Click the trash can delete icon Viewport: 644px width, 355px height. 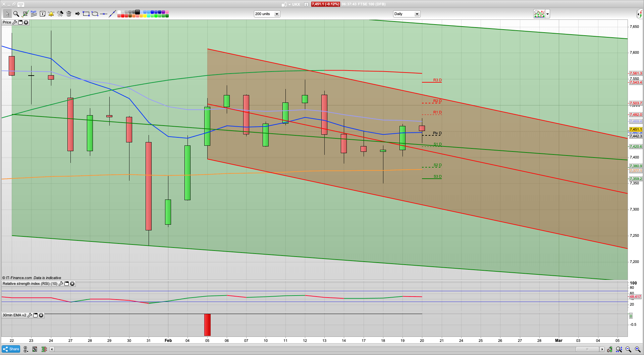click(x=69, y=14)
